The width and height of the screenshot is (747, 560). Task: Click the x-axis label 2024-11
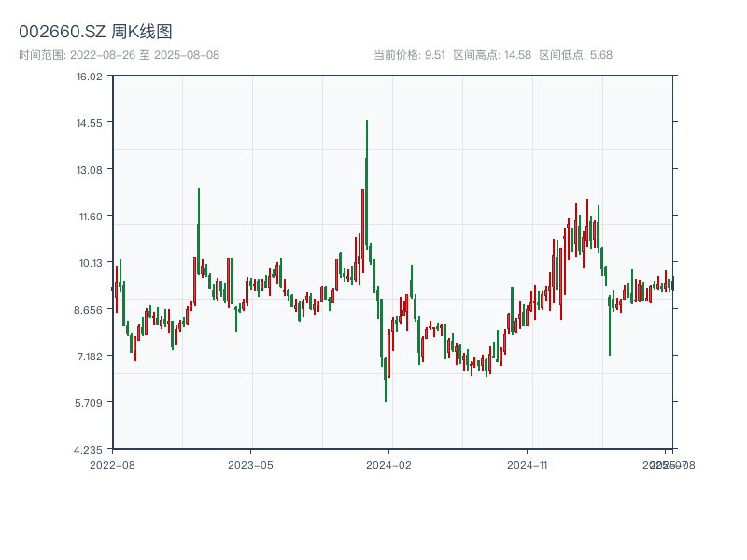(x=527, y=465)
